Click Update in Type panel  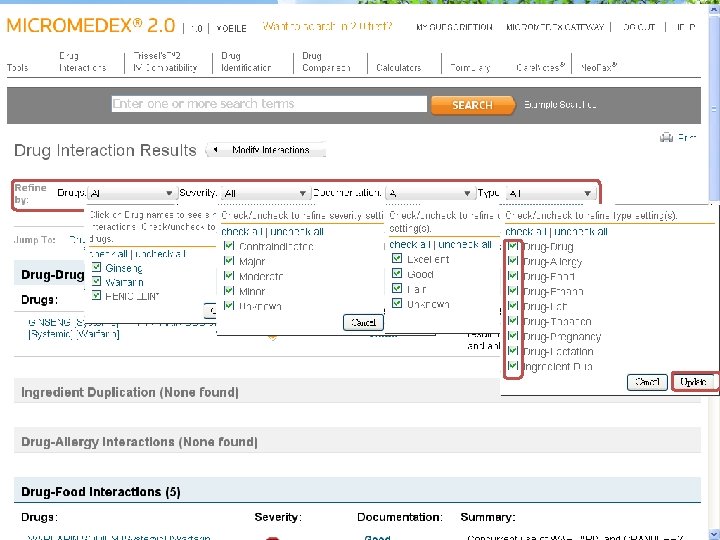pos(693,382)
